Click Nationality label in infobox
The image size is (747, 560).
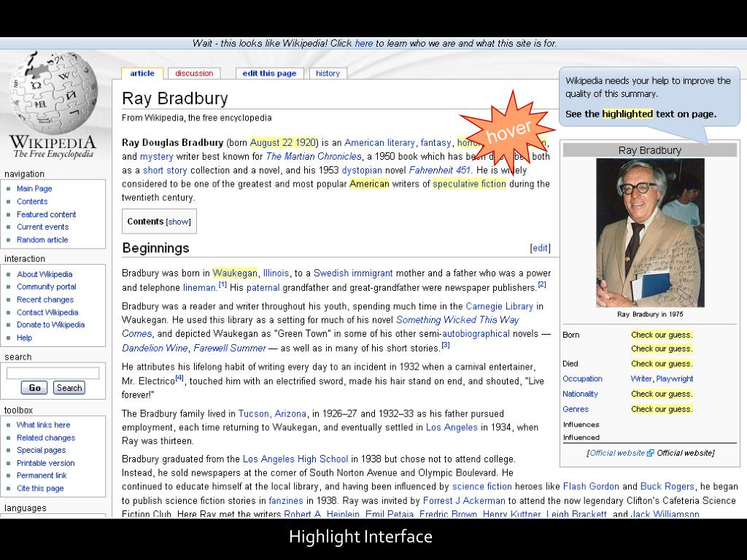(x=580, y=394)
